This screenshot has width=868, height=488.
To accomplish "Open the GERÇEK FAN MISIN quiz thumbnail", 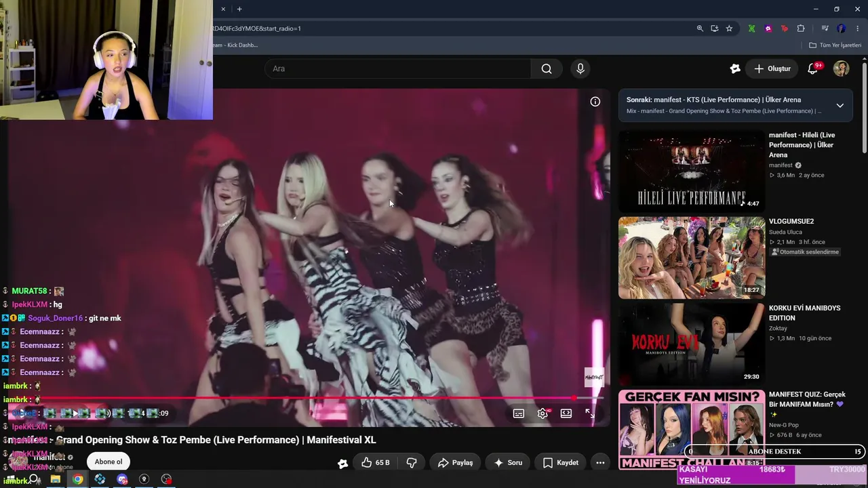I will click(x=692, y=429).
